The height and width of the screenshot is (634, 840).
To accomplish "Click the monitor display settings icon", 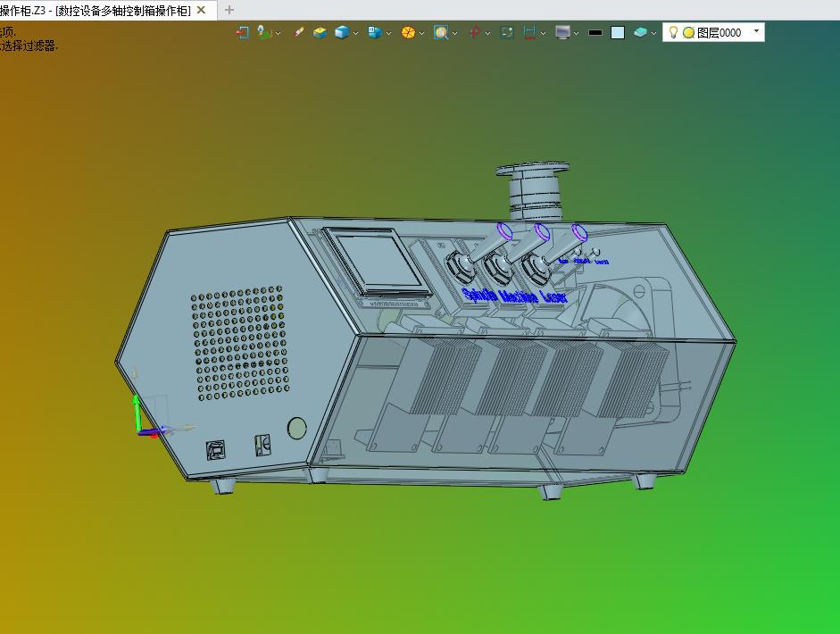I will 562,33.
